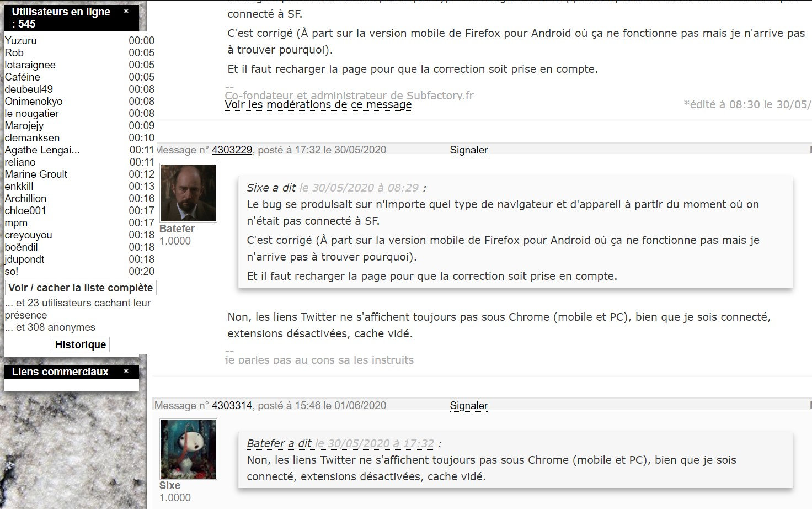This screenshot has height=509, width=812.
Task: Select user Caféine in online list
Action: (23, 77)
